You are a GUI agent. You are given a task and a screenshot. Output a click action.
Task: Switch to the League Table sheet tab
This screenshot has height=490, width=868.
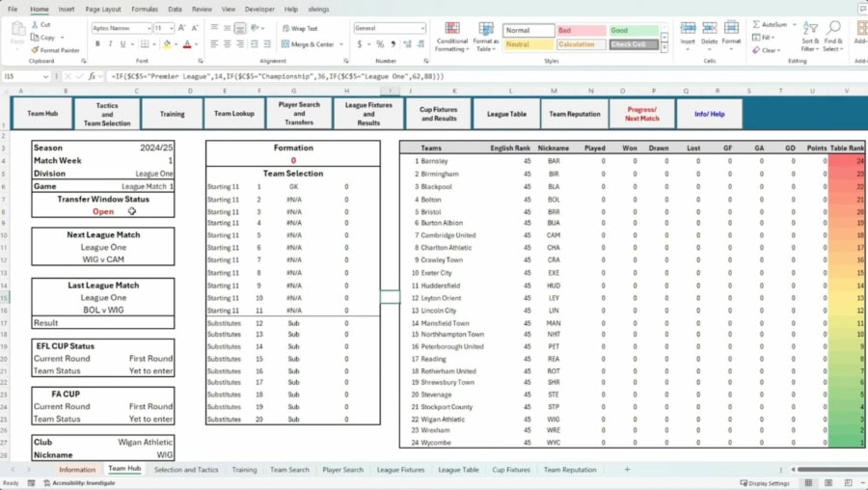click(x=458, y=470)
